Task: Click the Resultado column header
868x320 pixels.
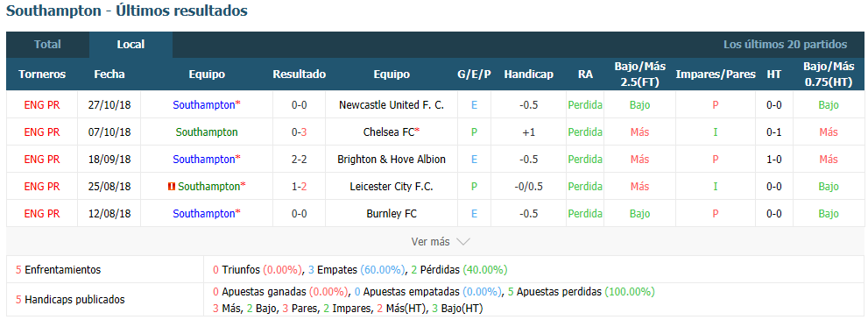Action: tap(300, 75)
